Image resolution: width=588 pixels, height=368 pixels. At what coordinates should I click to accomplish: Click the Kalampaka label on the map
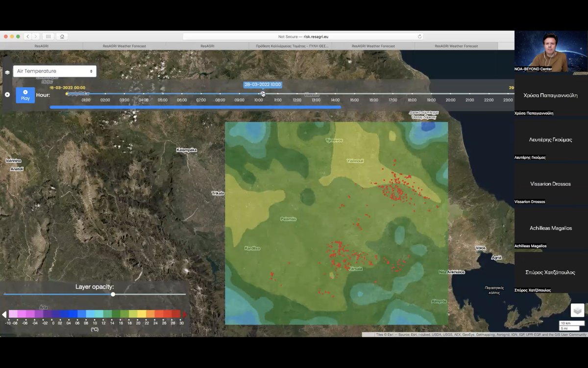pos(186,150)
